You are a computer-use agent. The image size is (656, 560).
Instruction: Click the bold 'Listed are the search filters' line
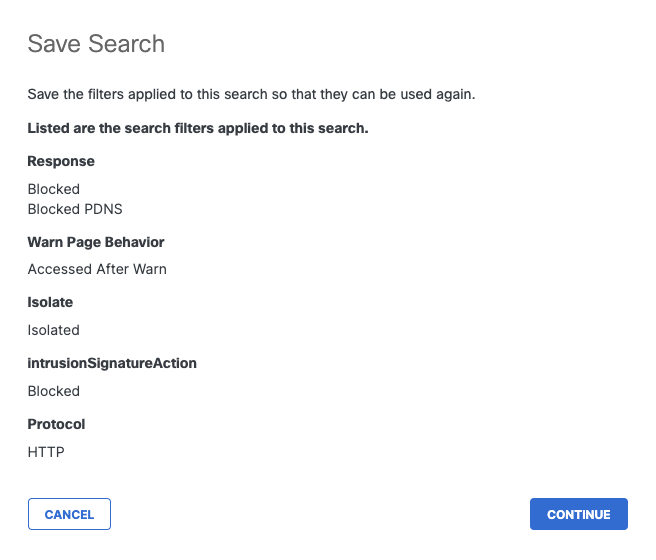pyautogui.click(x=198, y=128)
